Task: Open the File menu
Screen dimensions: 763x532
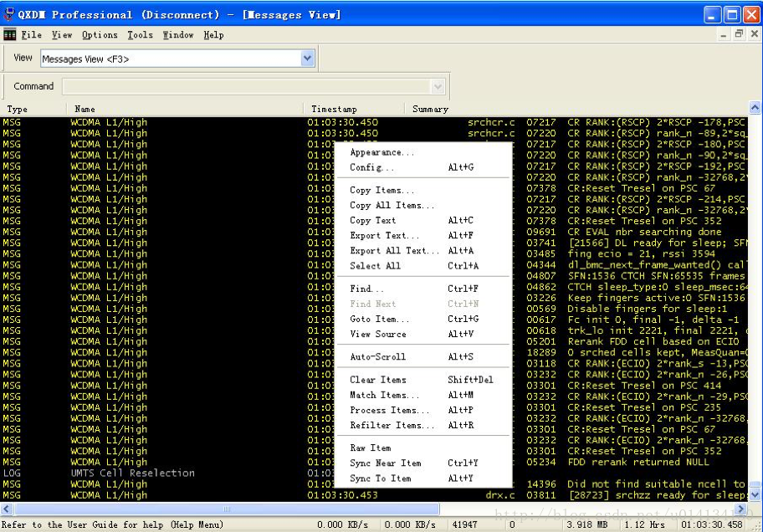Action: tap(31, 35)
